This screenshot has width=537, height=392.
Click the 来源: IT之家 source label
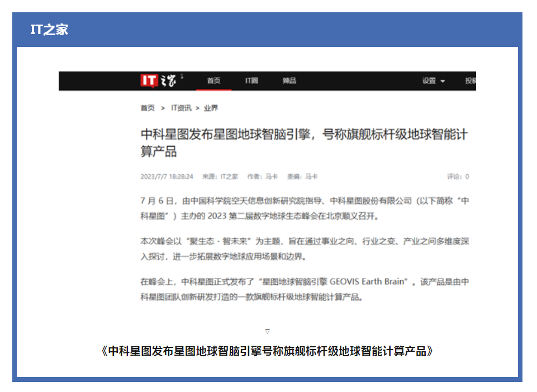click(220, 176)
